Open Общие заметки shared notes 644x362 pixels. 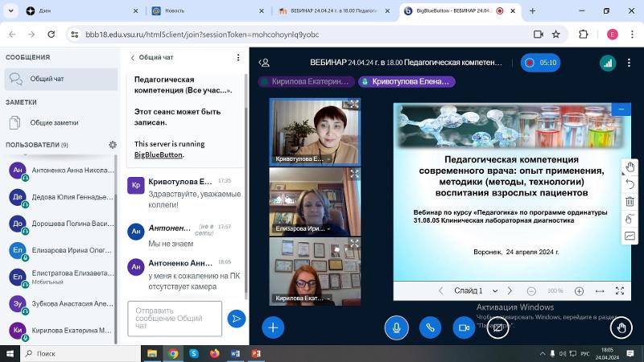[x=52, y=122]
